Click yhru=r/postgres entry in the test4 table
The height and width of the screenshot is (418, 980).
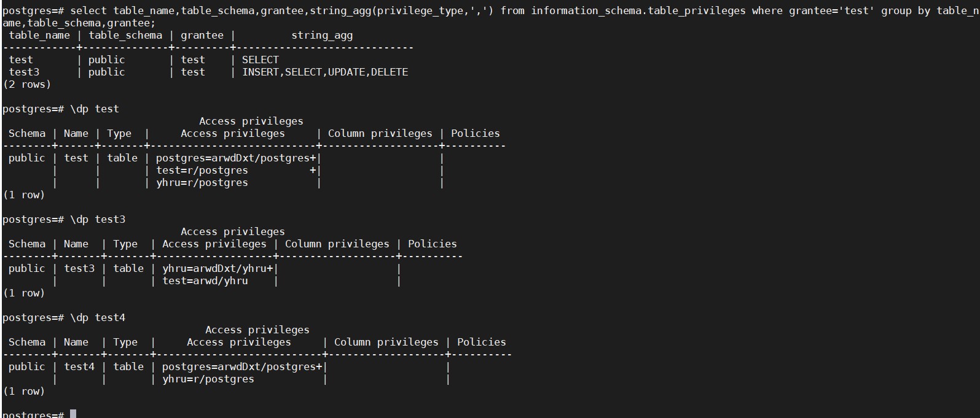point(208,379)
